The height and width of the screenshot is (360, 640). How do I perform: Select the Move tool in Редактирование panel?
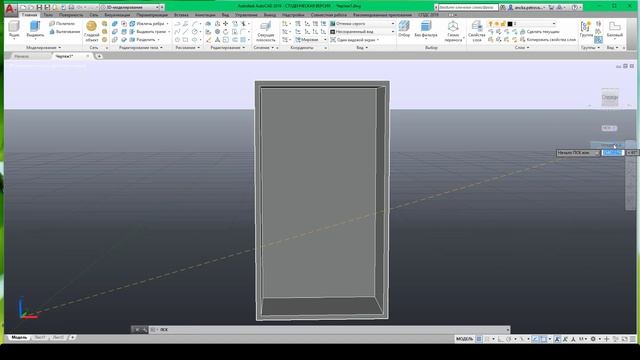[226, 24]
